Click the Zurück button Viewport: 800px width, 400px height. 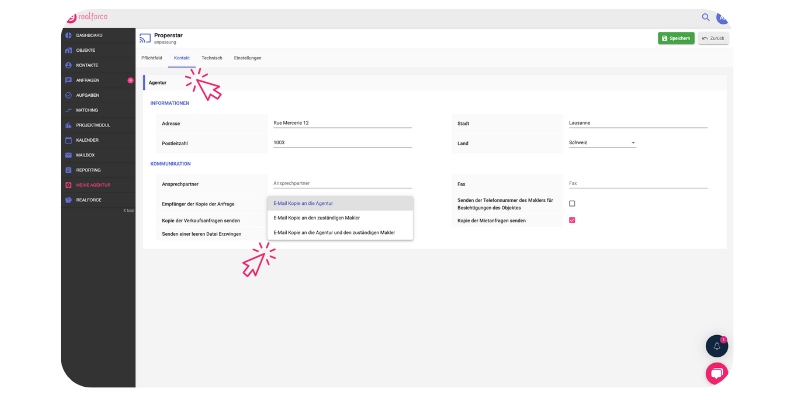coord(713,38)
